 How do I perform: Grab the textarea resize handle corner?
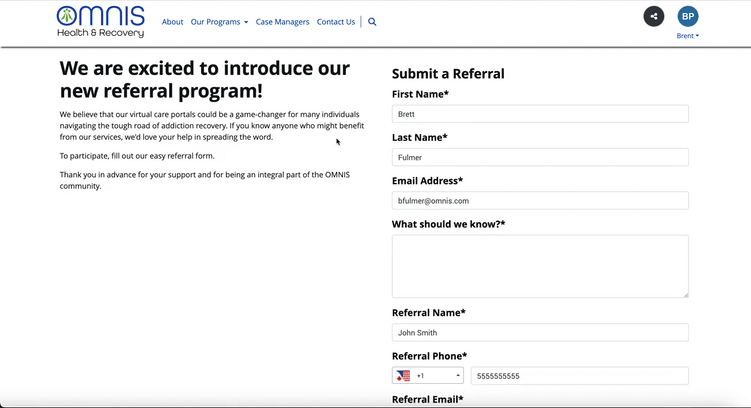coord(685,294)
